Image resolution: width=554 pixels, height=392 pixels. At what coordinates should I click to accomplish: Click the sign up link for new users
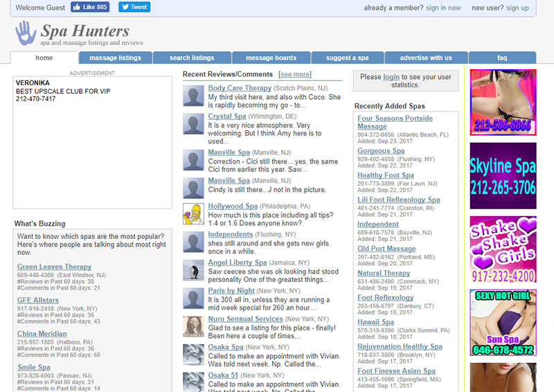point(517,8)
